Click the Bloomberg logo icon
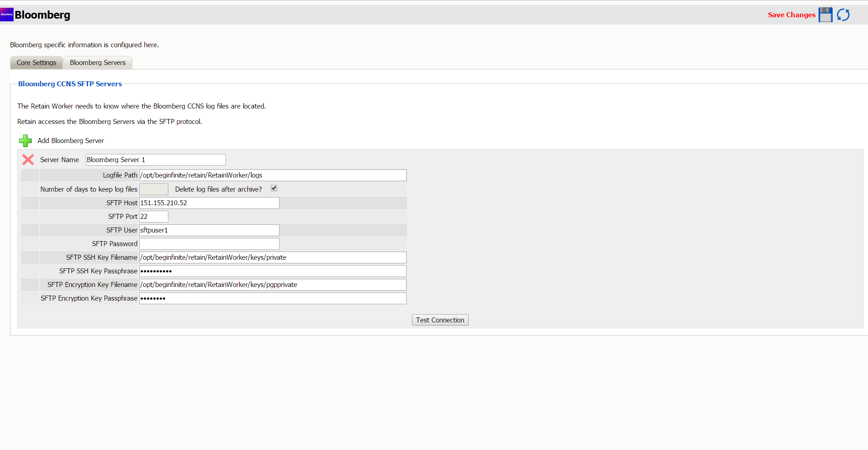Viewport: 868px width, 450px height. [x=7, y=15]
